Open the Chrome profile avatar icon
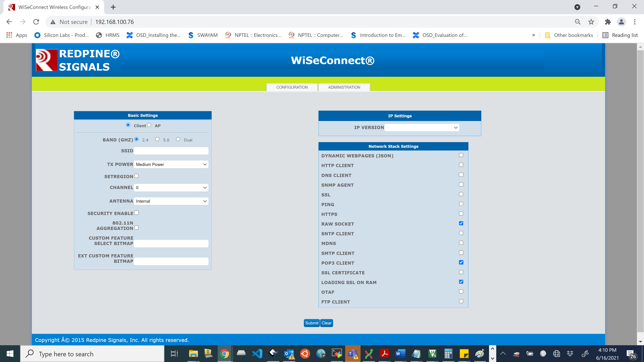 tap(621, 22)
